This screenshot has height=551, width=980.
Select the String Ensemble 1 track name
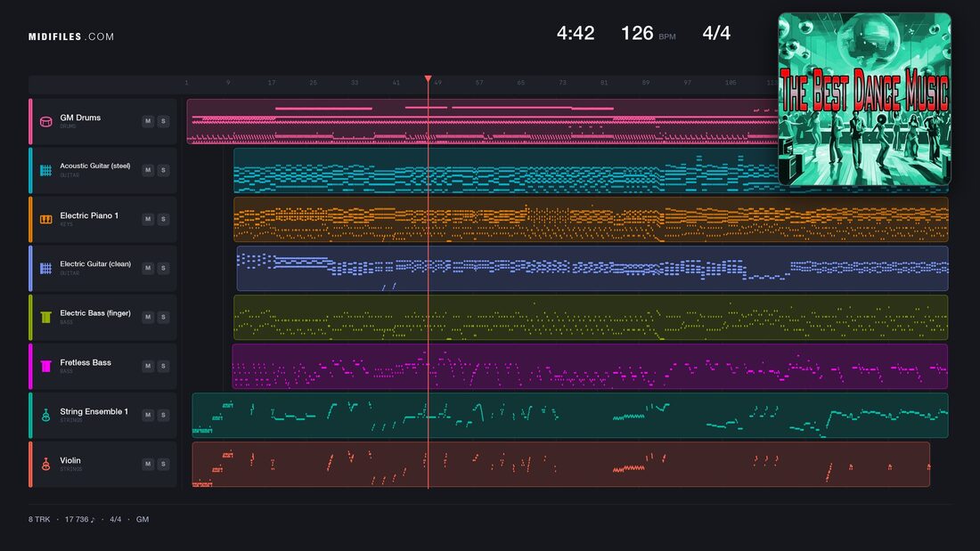pyautogui.click(x=94, y=411)
